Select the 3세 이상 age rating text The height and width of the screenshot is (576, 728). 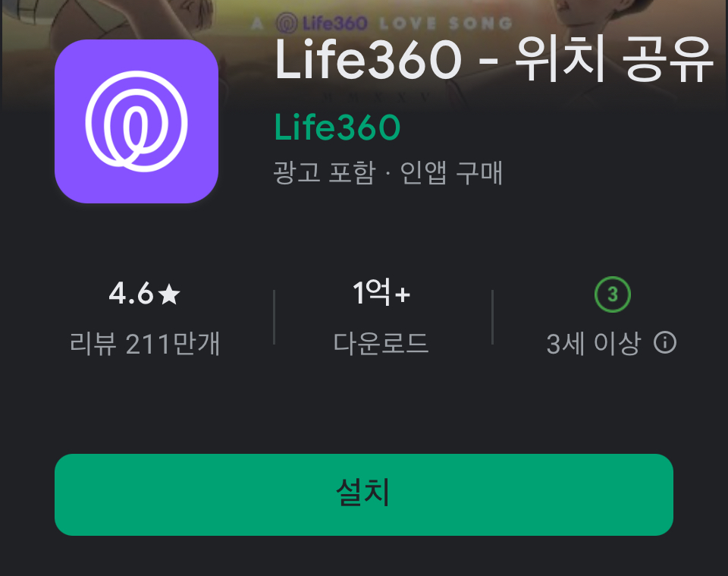tap(593, 344)
